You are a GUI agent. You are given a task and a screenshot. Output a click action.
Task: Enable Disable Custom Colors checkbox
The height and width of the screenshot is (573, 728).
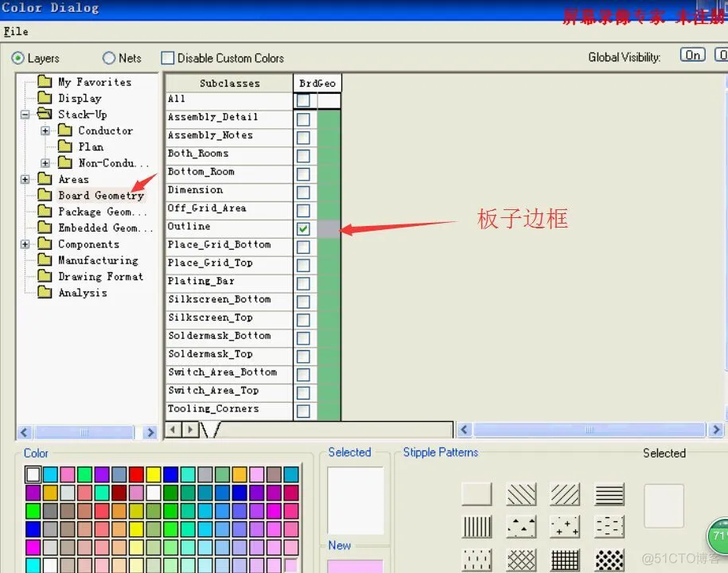pos(168,58)
